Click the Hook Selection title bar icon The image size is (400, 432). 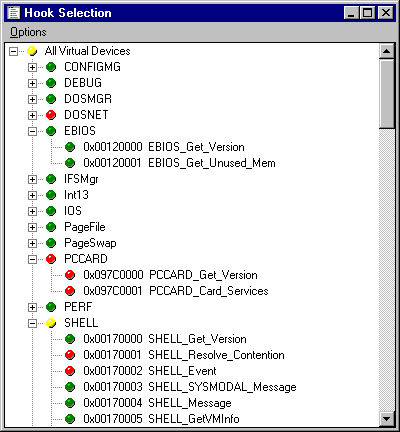coord(14,13)
